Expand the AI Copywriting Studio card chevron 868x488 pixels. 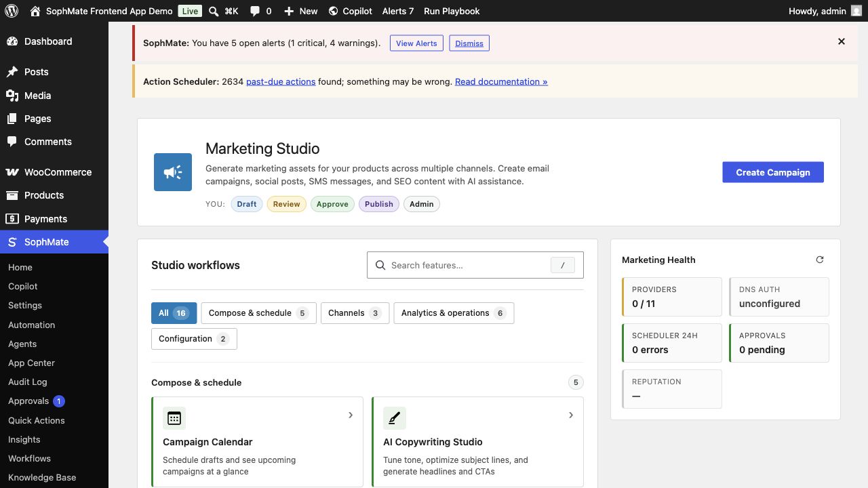coord(571,415)
